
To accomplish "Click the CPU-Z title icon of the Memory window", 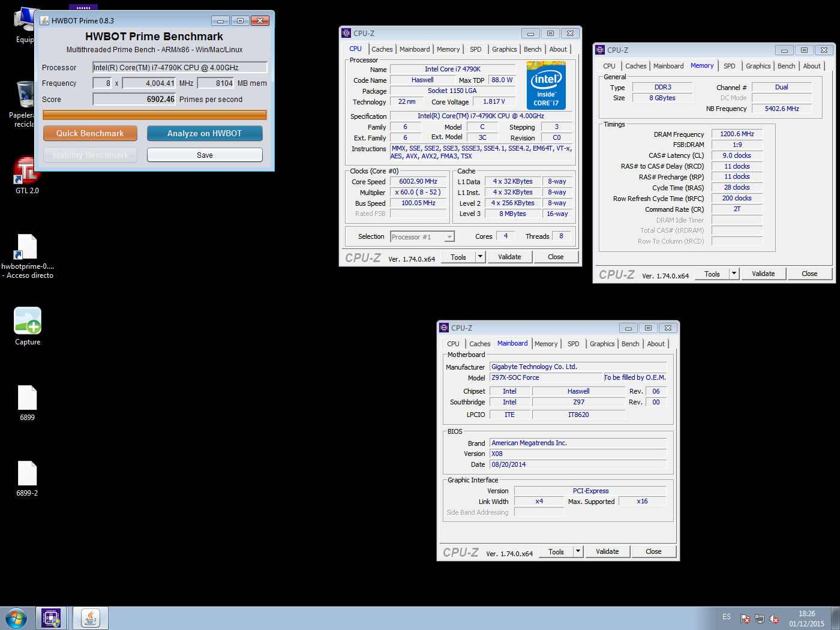I will coord(600,50).
